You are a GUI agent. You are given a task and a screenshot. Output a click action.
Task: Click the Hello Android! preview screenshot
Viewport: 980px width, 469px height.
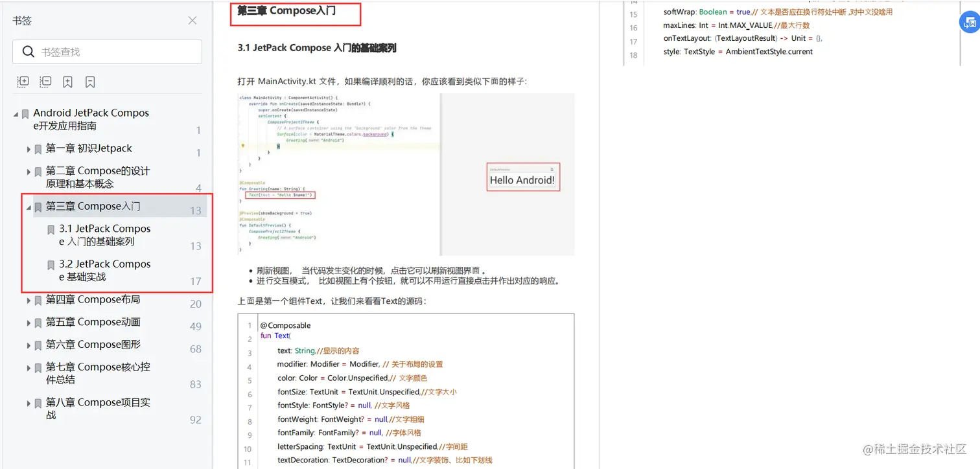pos(522,176)
